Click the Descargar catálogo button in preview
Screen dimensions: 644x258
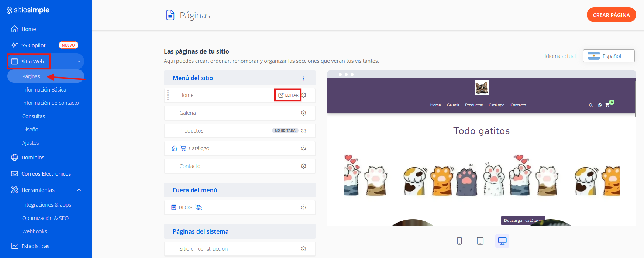coord(523,220)
